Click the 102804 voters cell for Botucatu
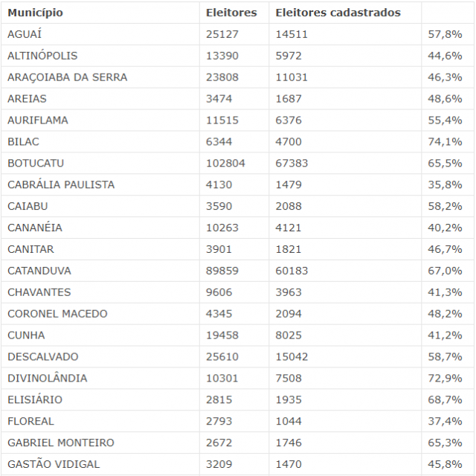The height and width of the screenshot is (476, 476). (x=225, y=163)
